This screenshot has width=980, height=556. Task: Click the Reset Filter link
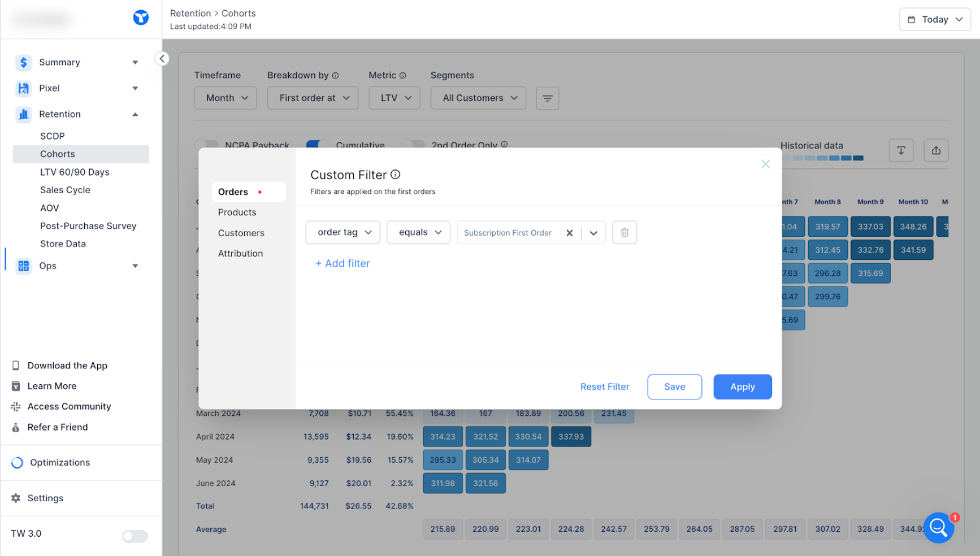point(605,386)
